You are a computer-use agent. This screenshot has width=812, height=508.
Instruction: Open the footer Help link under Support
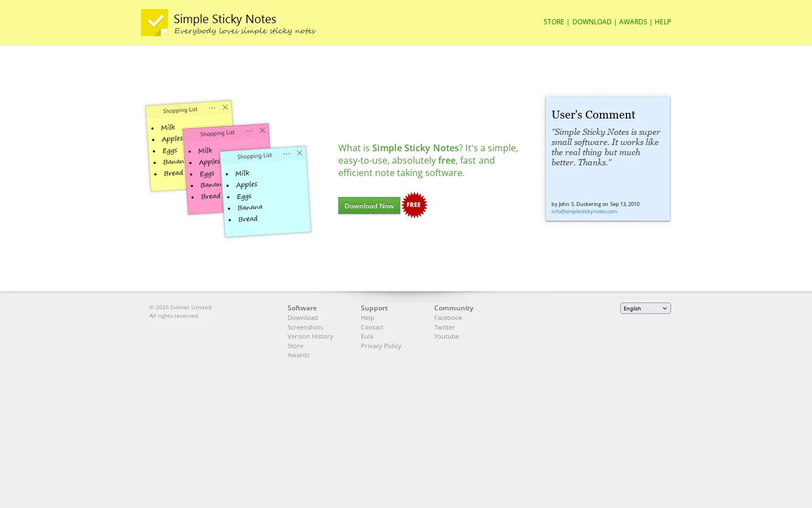(368, 318)
